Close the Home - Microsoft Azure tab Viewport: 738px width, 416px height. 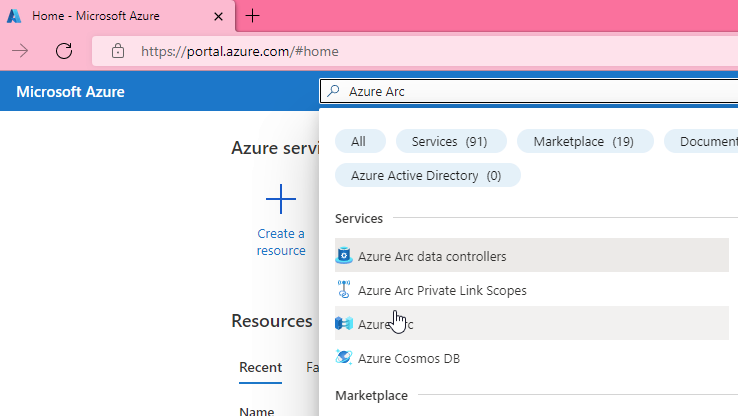click(x=218, y=16)
